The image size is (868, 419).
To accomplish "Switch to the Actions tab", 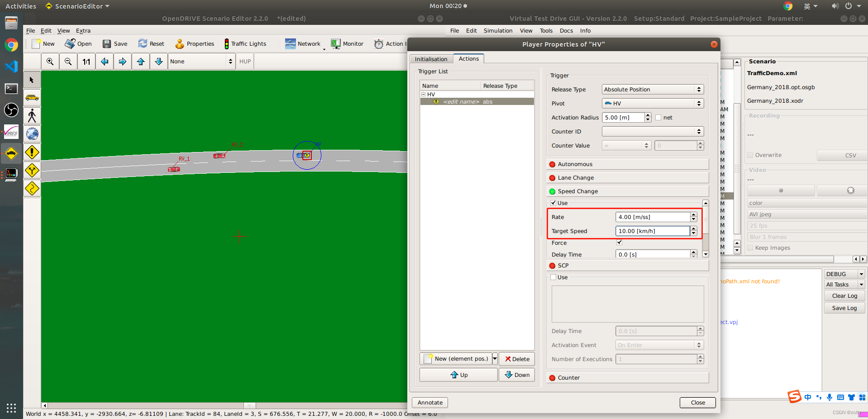I will (x=469, y=59).
